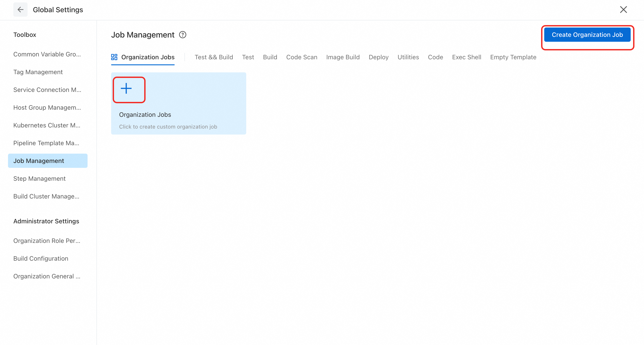Open Build Configuration under Administrator Settings
Screen dimensions: 644x345
41,258
